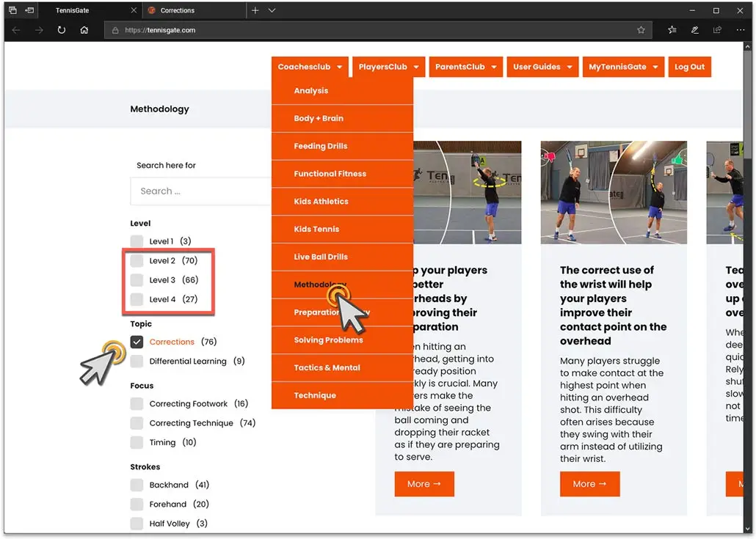The image size is (756, 539).
Task: Click the Log Out button
Action: (x=689, y=67)
